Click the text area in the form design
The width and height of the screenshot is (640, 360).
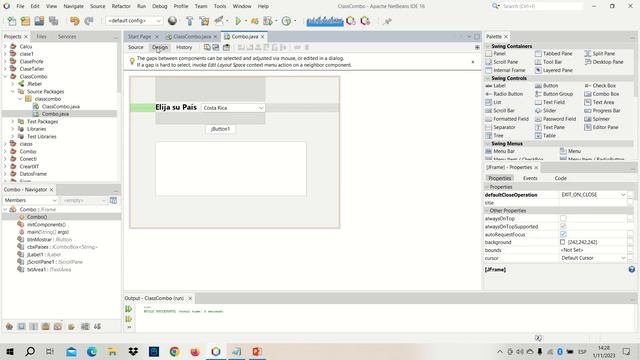231,169
